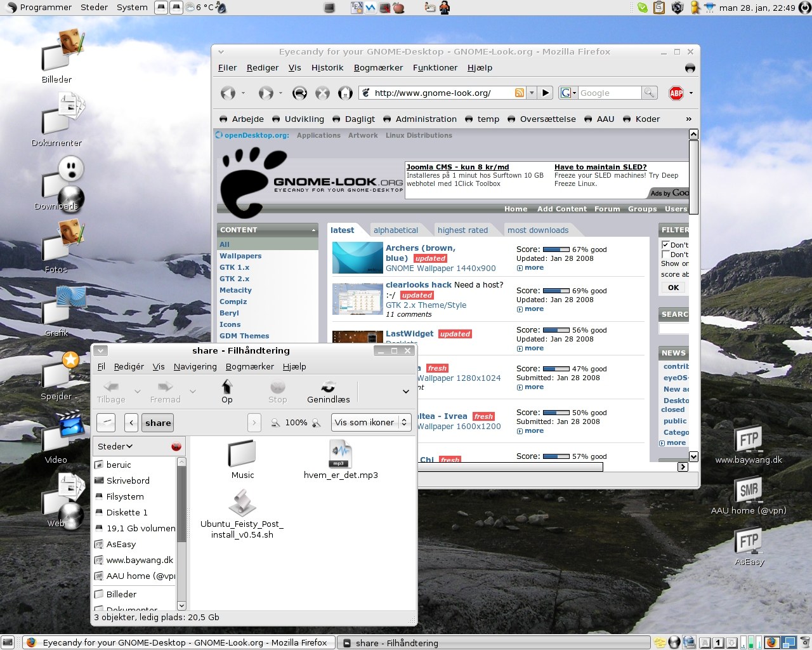Click the show desktop button in bottom panel
This screenshot has width=812, height=650.
click(8, 642)
